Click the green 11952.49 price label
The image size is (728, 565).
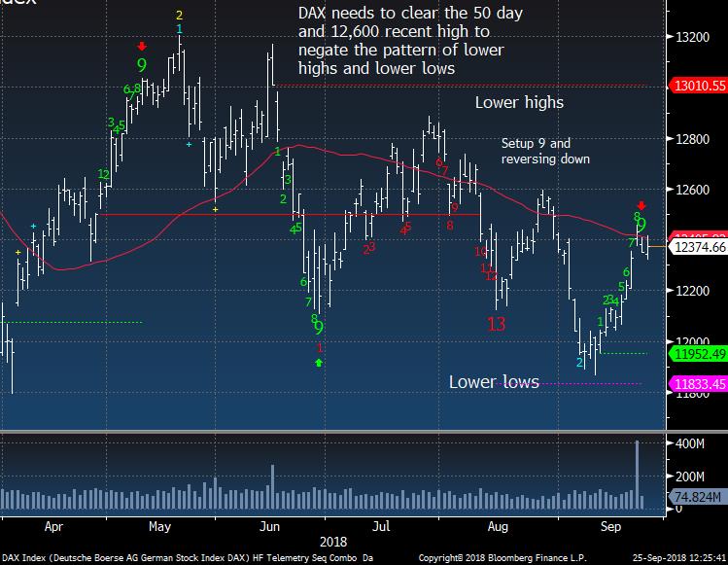[699, 354]
